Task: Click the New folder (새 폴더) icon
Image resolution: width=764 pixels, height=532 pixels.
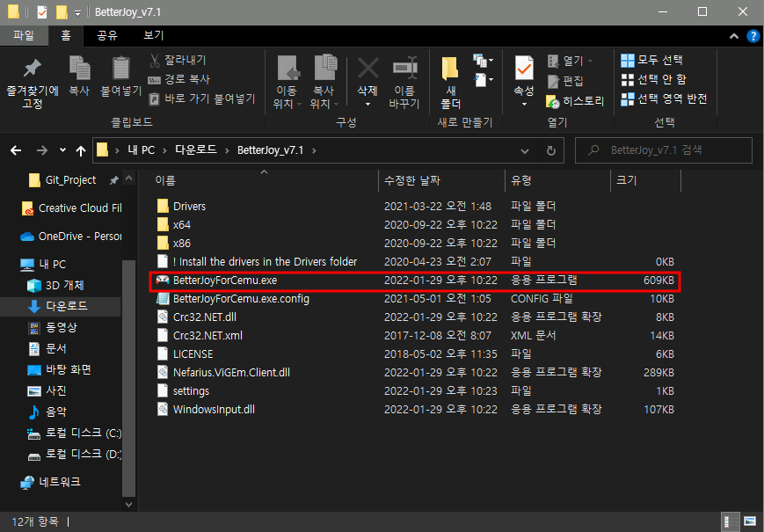Action: pos(450,69)
